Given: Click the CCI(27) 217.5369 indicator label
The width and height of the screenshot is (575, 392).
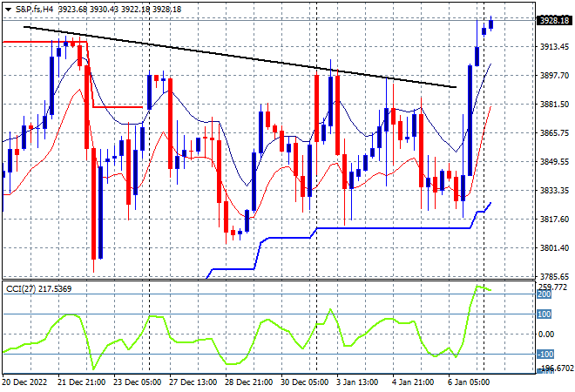Looking at the screenshot, I should point(38,289).
